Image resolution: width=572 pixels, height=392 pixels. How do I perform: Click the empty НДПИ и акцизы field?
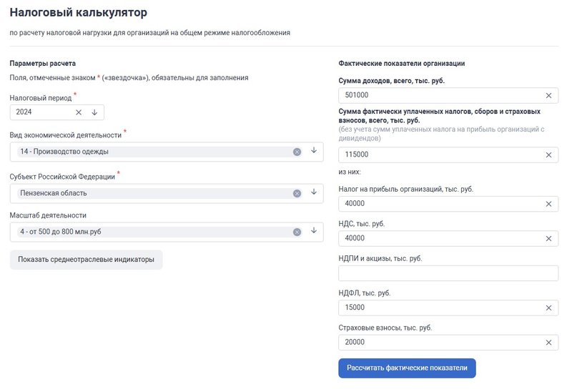pyautogui.click(x=448, y=273)
